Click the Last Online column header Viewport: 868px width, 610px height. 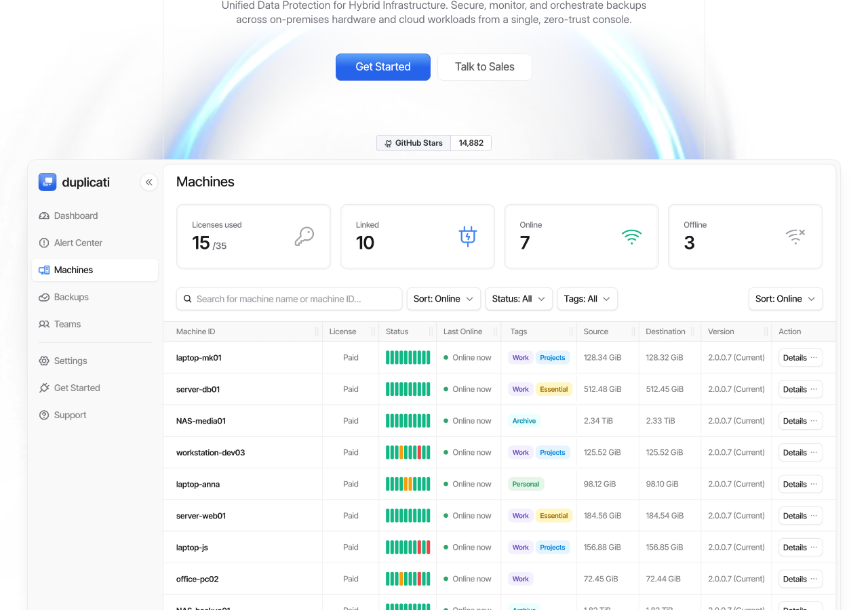[x=463, y=331]
